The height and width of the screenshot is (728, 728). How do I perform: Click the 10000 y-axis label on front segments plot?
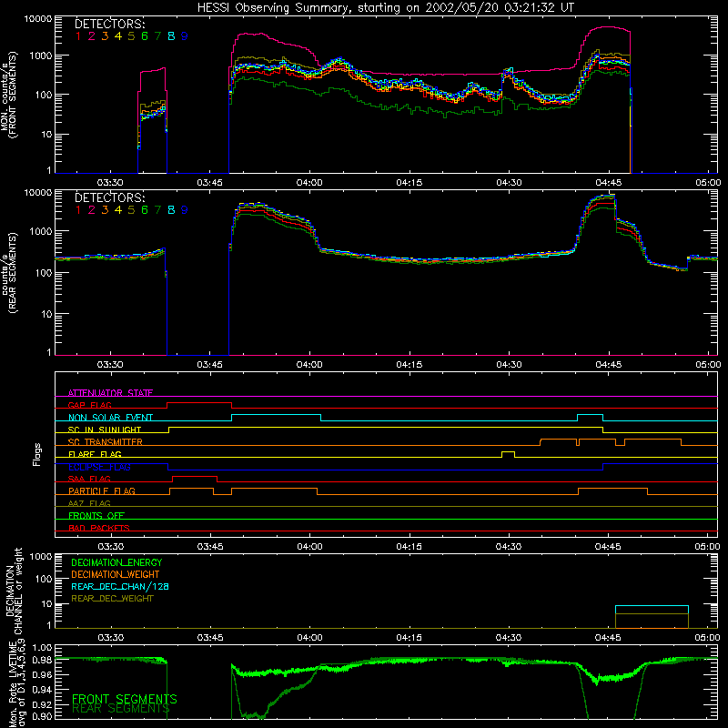(x=37, y=18)
